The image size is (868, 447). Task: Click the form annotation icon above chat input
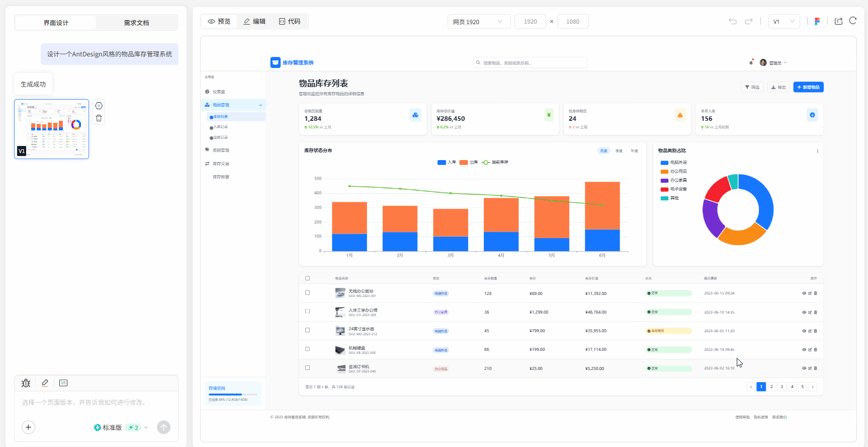click(63, 383)
